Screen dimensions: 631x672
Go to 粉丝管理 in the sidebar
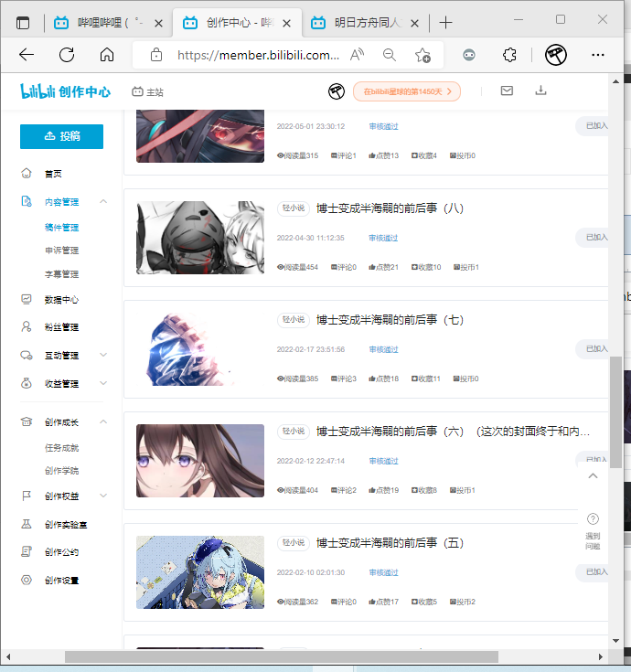[x=61, y=326]
